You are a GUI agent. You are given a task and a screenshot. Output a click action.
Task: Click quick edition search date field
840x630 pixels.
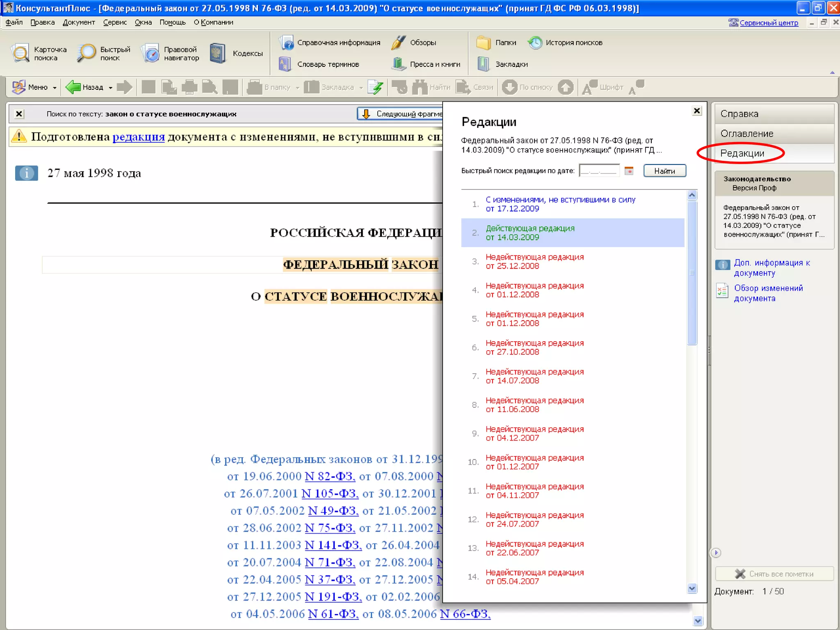click(x=599, y=171)
